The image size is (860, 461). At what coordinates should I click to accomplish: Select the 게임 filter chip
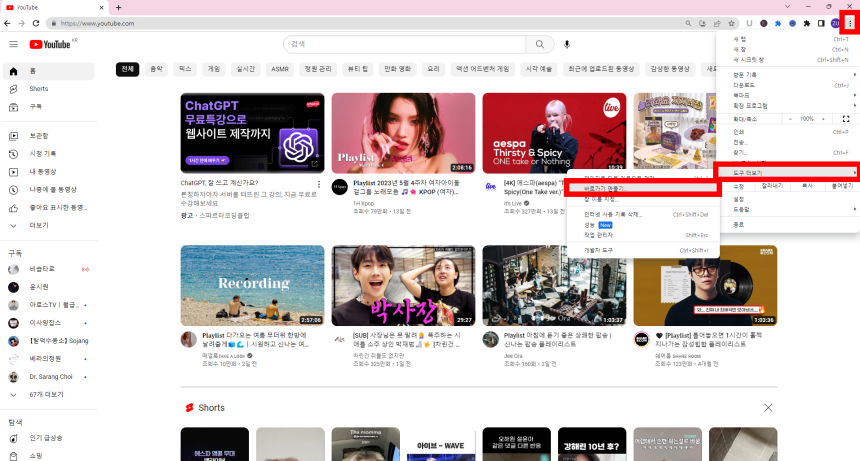pos(214,69)
